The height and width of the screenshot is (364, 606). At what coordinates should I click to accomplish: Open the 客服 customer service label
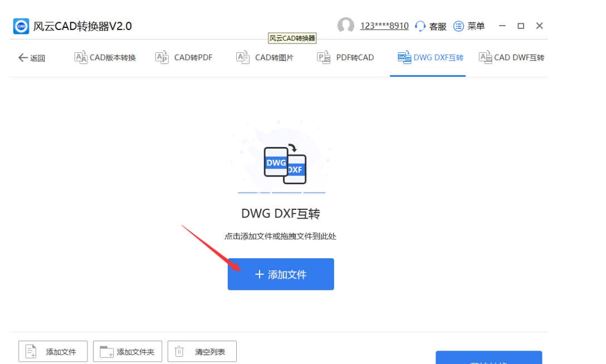point(437,26)
